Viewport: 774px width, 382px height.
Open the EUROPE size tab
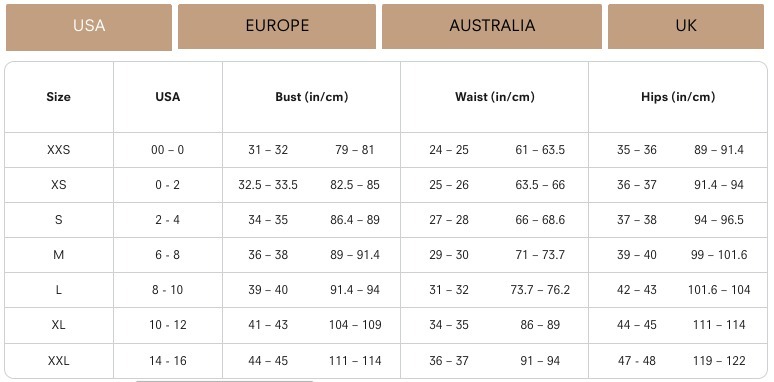coord(277,27)
